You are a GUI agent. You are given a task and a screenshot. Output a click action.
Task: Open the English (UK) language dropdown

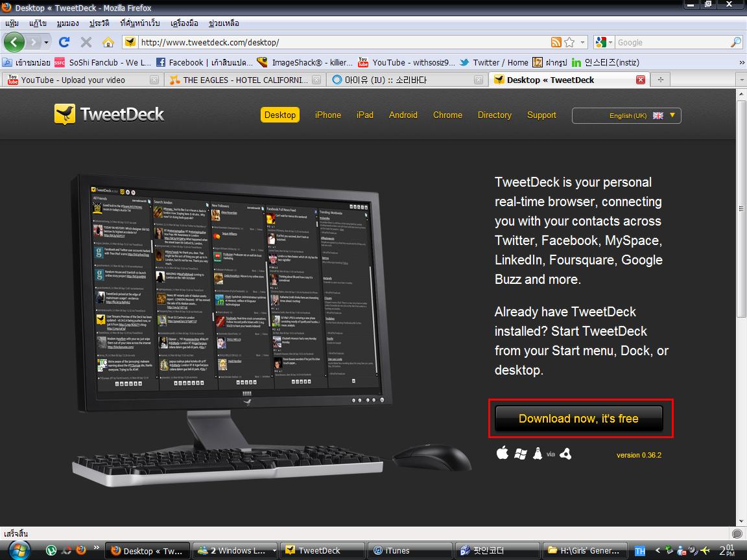tap(626, 115)
